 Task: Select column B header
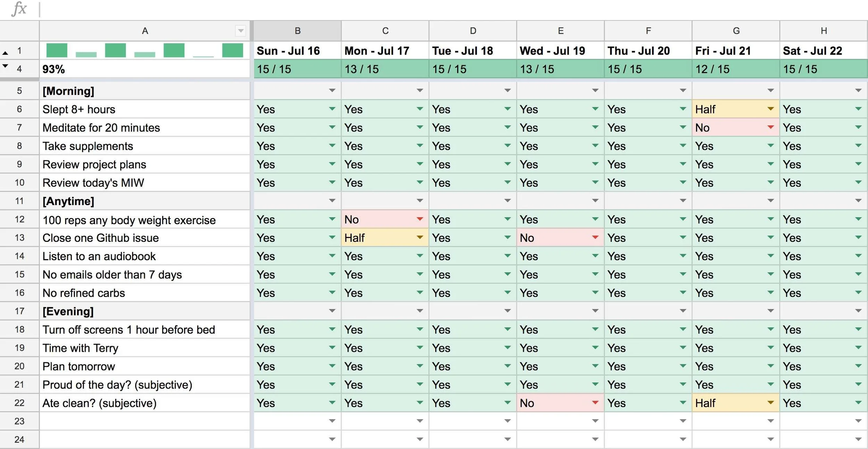tap(298, 31)
